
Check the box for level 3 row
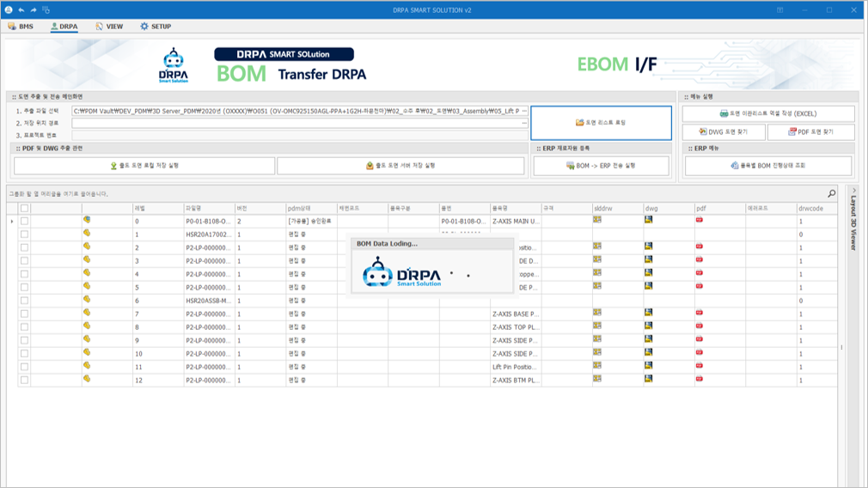click(x=24, y=260)
